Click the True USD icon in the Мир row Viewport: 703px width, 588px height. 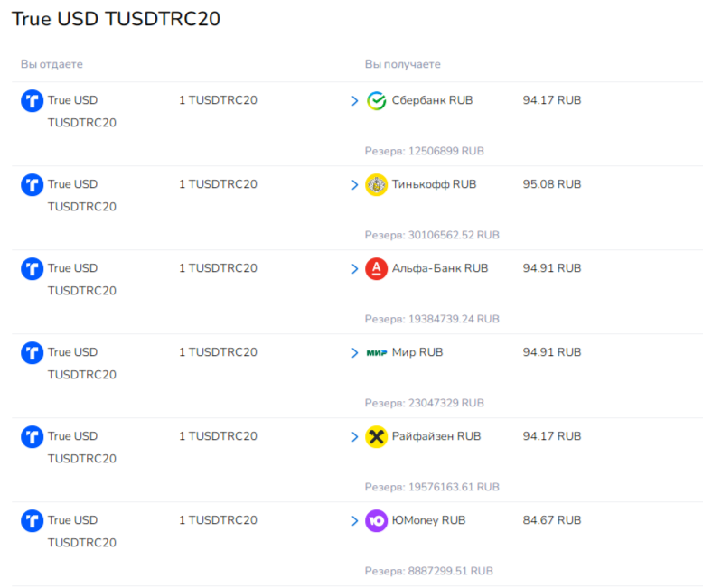coord(33,353)
